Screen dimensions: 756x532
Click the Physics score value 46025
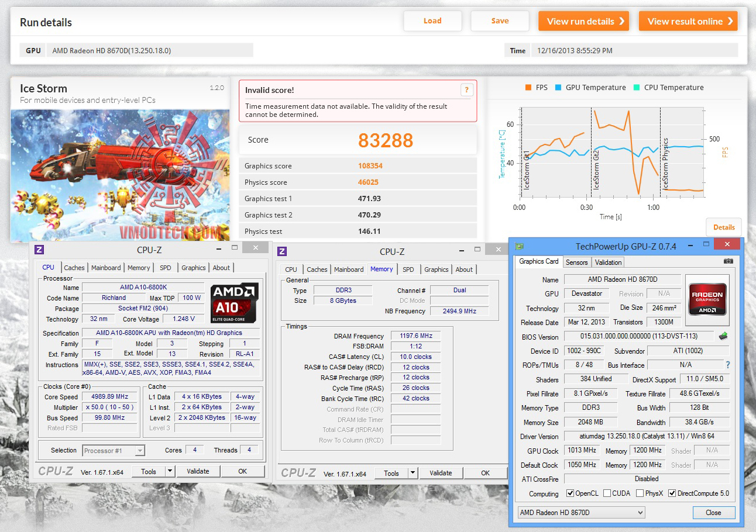click(368, 182)
